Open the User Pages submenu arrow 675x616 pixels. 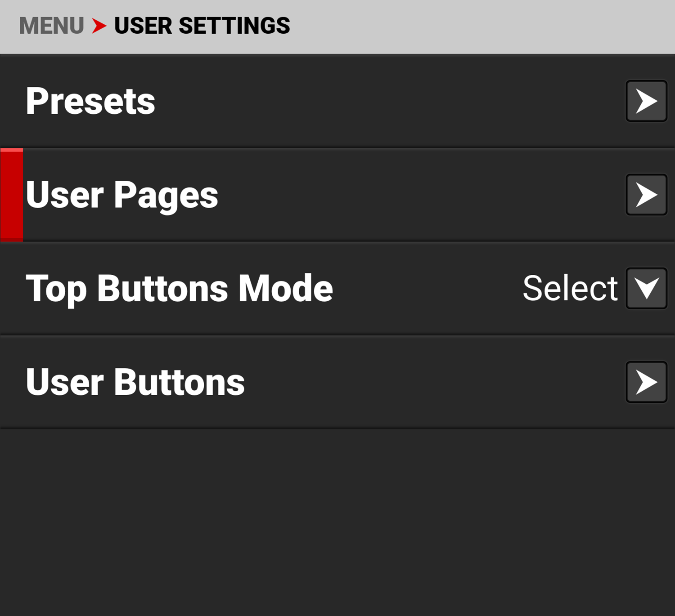(x=646, y=195)
